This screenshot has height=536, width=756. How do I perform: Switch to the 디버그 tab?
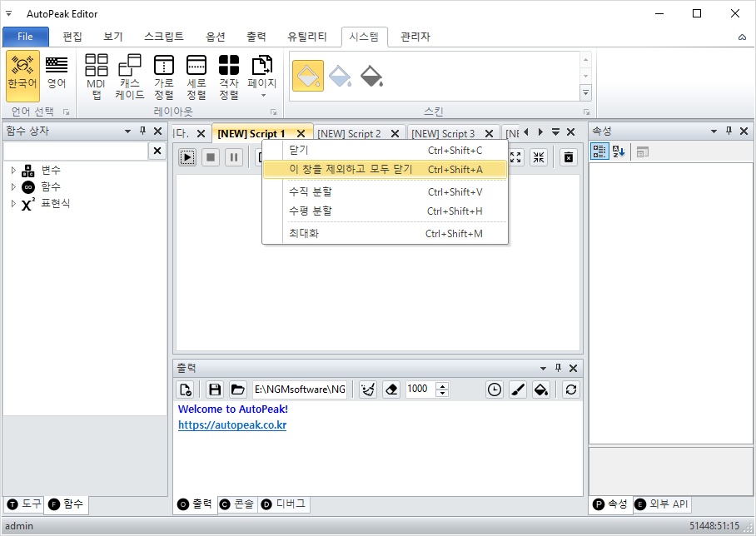[284, 504]
